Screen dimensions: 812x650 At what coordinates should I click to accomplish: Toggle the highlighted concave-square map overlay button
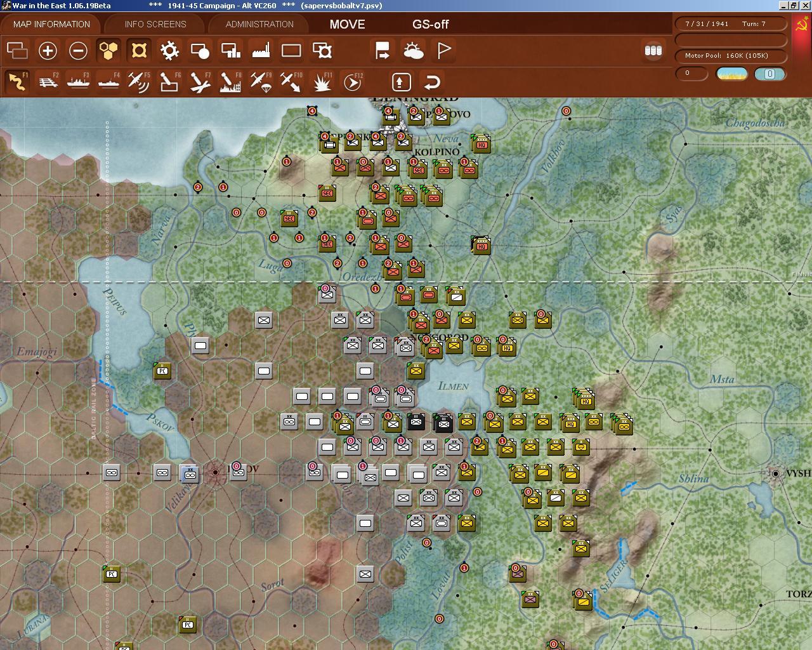pos(139,50)
